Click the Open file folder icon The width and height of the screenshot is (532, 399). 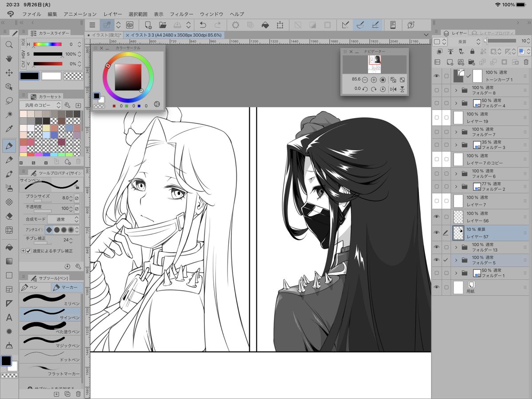coord(163,25)
